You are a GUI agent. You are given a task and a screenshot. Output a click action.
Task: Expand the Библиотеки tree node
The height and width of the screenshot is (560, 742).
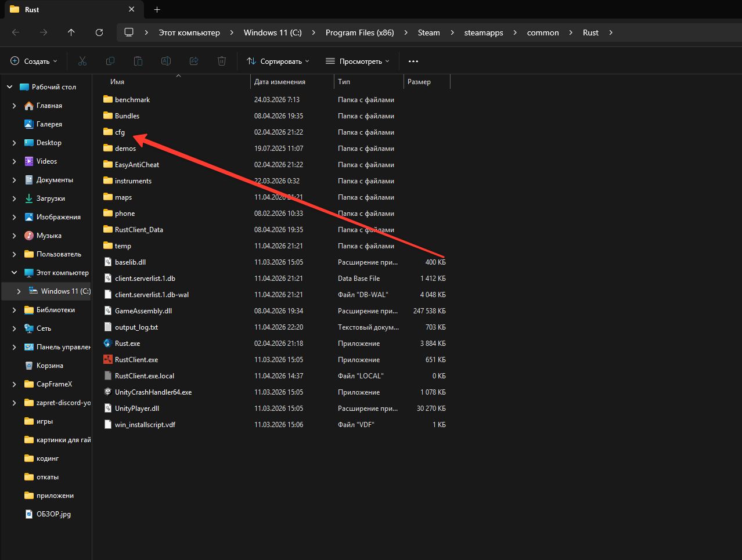pos(15,310)
